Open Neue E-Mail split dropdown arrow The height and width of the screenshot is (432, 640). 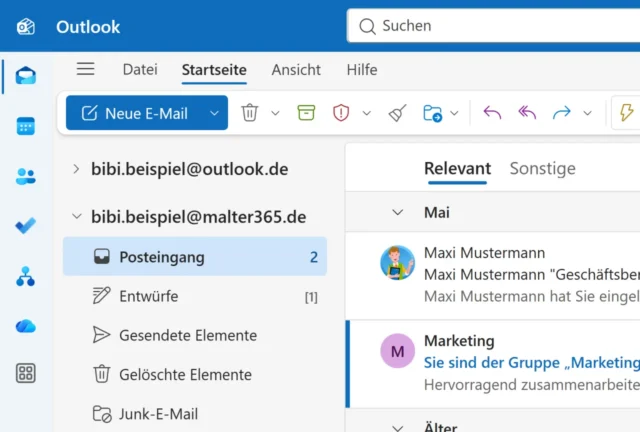[214, 113]
